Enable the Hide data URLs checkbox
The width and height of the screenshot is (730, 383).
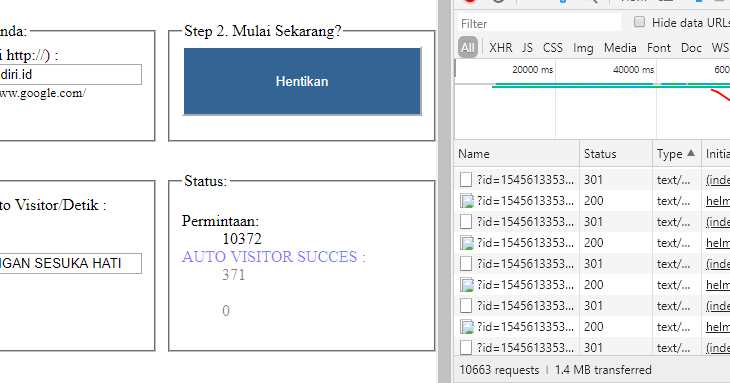[x=639, y=22]
